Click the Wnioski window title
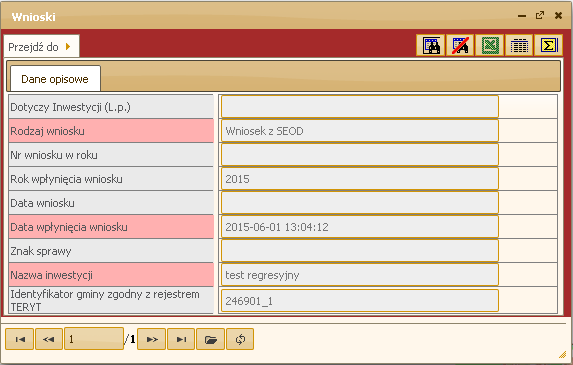Screen dimensions: 573x365 33,17
